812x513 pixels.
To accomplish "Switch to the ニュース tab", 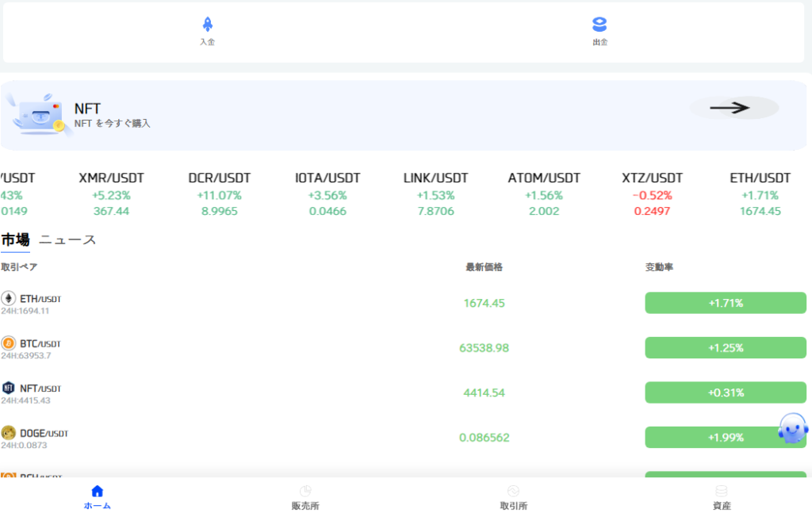I will tap(68, 239).
